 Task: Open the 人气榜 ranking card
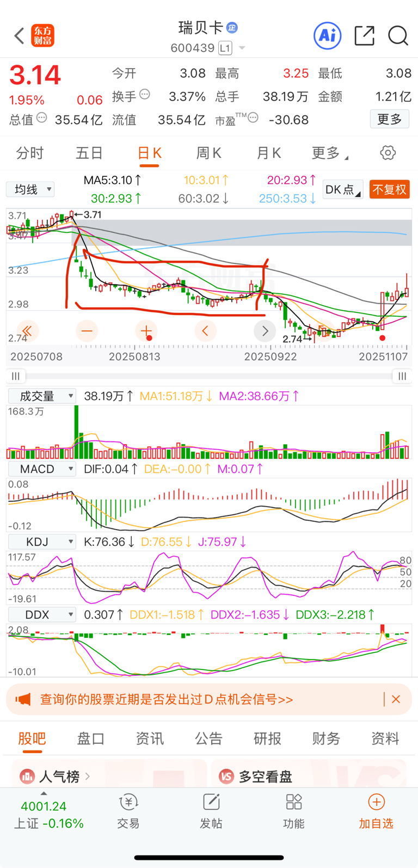(109, 774)
